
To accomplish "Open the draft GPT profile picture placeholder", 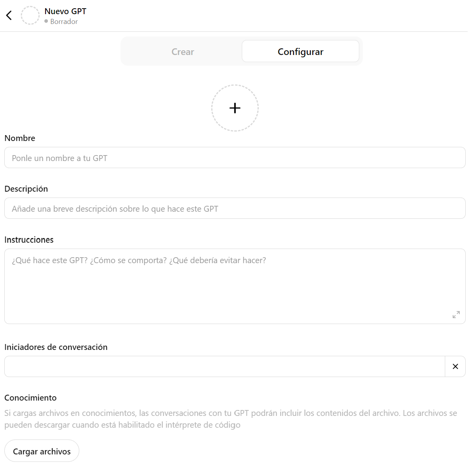I will click(x=30, y=15).
